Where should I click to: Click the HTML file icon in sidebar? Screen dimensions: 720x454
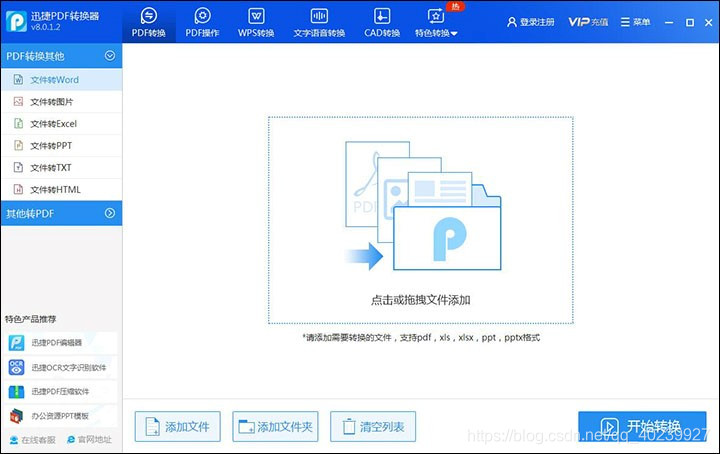(x=18, y=189)
